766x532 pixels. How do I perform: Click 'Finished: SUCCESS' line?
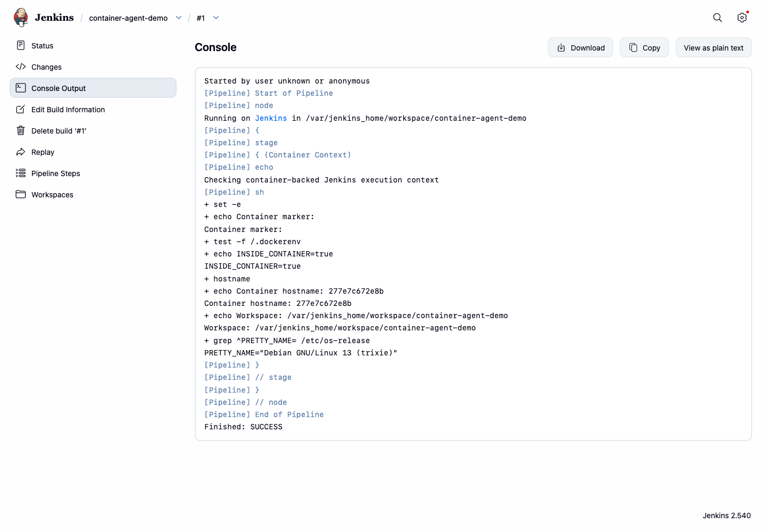[243, 427]
